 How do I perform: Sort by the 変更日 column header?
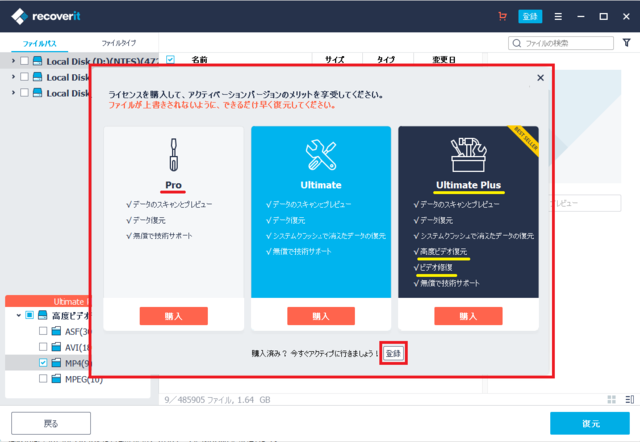click(x=444, y=60)
